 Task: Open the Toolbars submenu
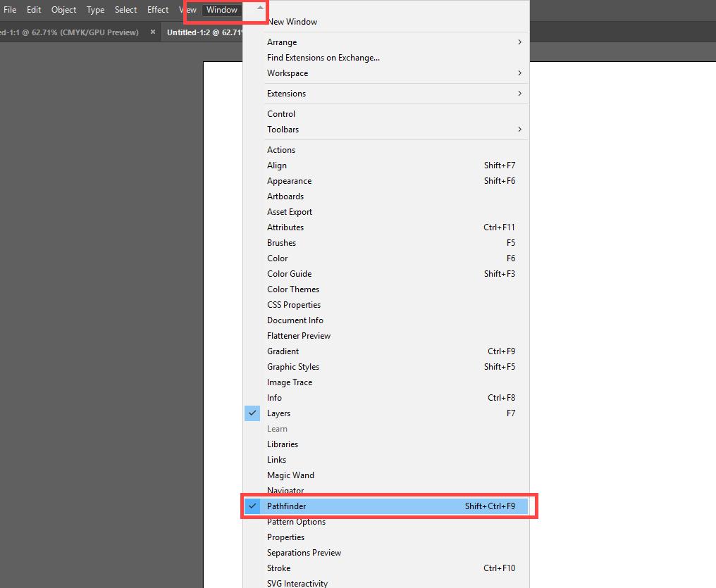click(283, 130)
